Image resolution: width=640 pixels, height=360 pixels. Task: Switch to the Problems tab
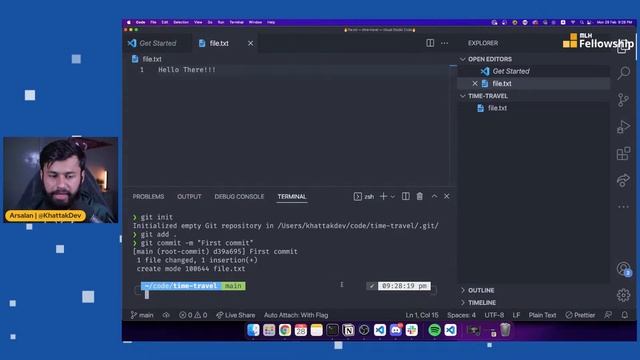[x=148, y=196]
